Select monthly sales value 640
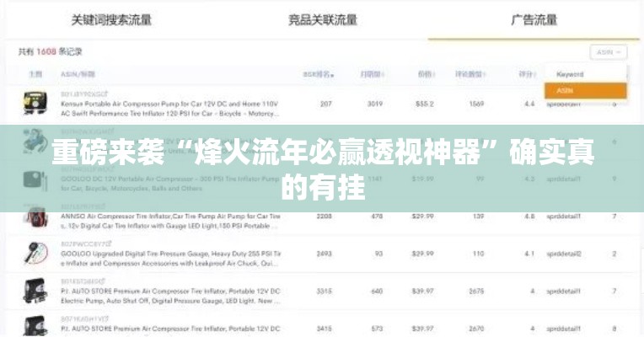This screenshot has width=644, height=337. pyautogui.click(x=377, y=291)
